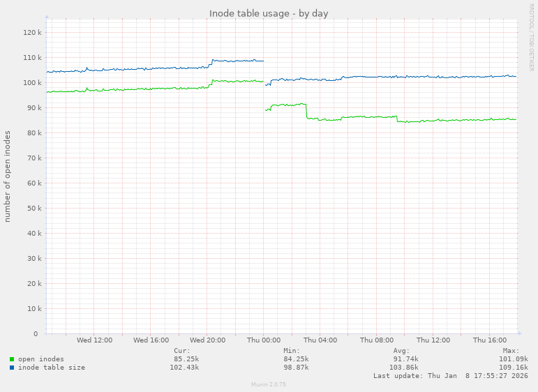
Task: Click the inode table size Max value 109.16k
Action: click(514, 368)
